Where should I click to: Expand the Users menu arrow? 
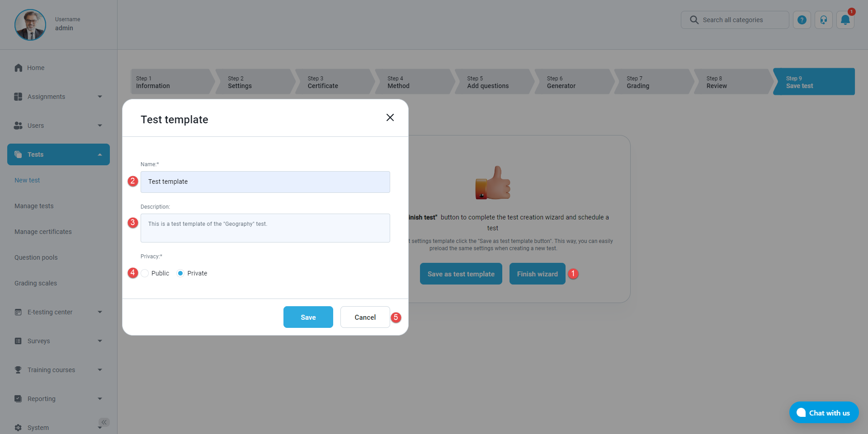point(100,126)
